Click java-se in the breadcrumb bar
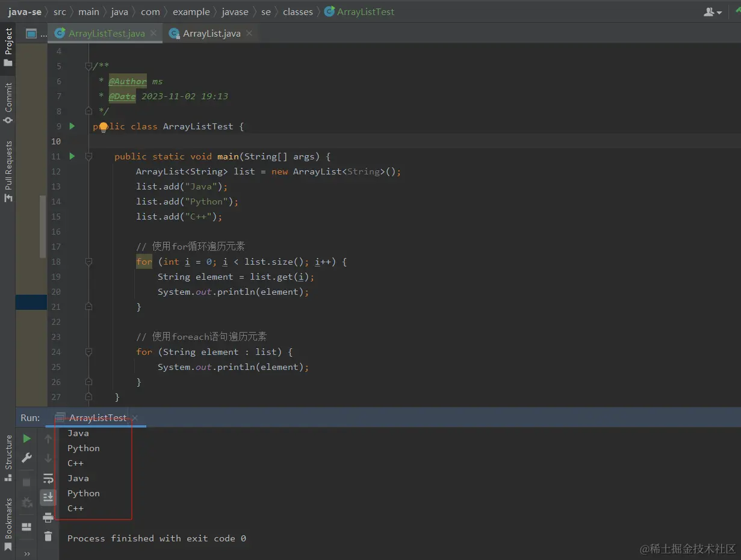Image resolution: width=741 pixels, height=560 pixels. (25, 11)
